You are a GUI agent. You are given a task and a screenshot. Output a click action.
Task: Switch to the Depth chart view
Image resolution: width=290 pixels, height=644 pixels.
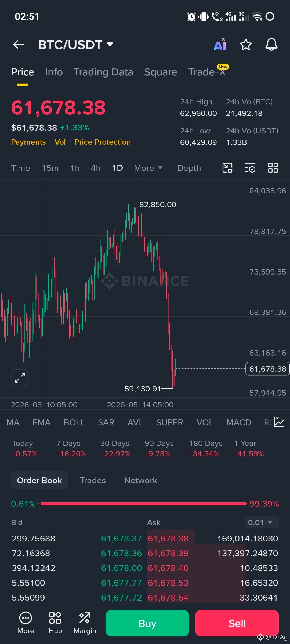coord(189,168)
